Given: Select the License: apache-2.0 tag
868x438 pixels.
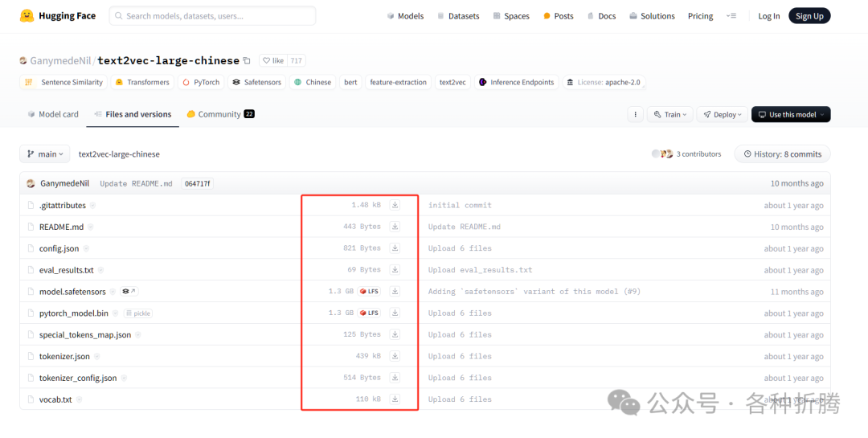Looking at the screenshot, I should [604, 82].
